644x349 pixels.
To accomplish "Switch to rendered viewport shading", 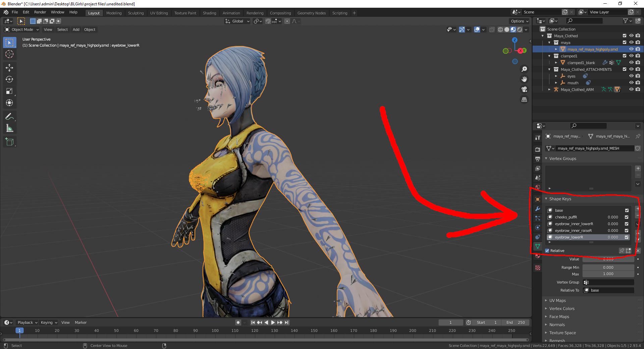I will (520, 30).
